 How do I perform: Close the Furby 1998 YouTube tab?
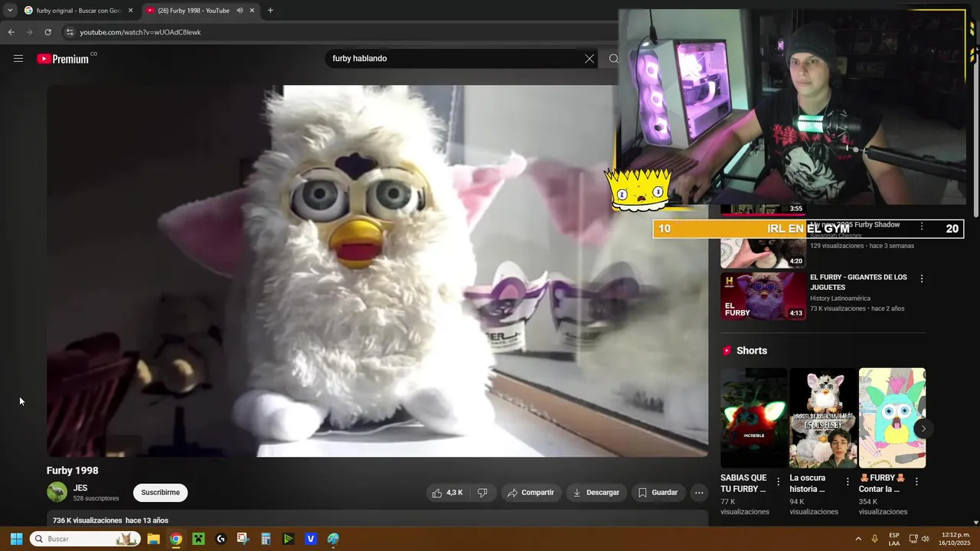click(x=252, y=11)
